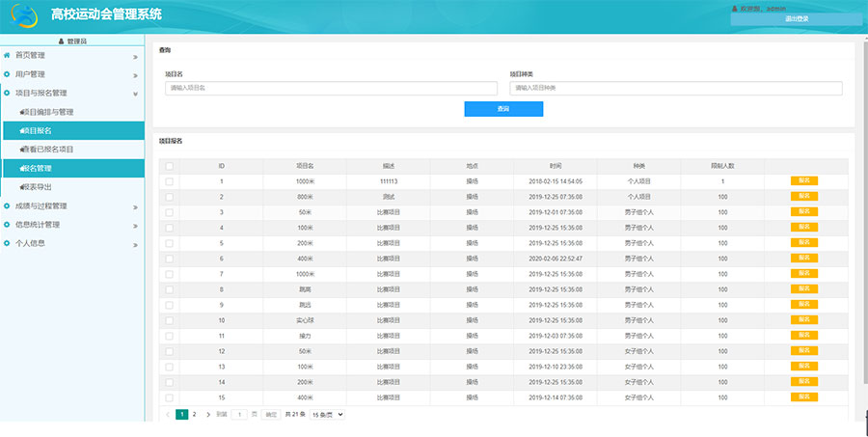Click the admin user icon in header
The width and height of the screenshot is (868, 437).
[735, 8]
